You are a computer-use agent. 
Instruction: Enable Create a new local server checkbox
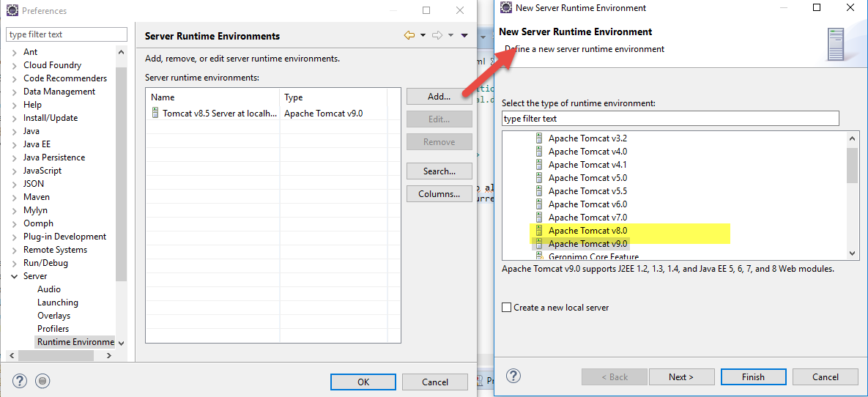pyautogui.click(x=507, y=308)
